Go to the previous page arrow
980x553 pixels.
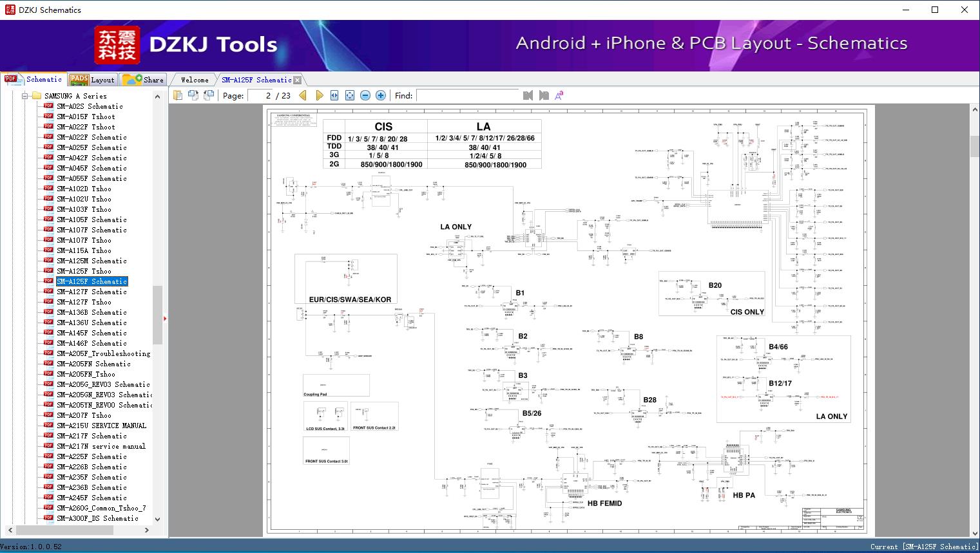[303, 95]
